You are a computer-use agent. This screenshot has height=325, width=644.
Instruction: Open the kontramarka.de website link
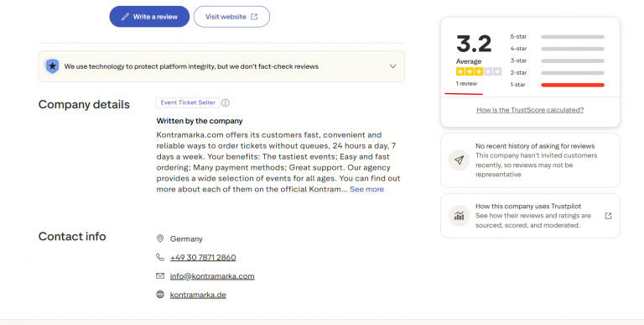(198, 295)
